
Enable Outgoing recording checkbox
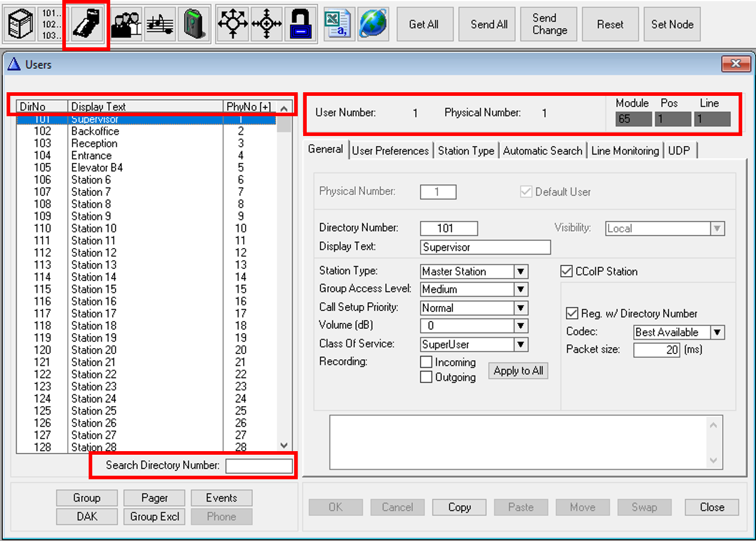[427, 377]
